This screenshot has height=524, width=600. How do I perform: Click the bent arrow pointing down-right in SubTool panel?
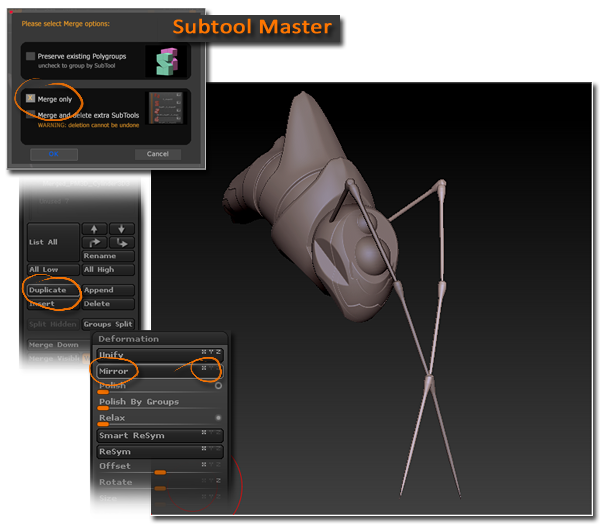coord(122,243)
